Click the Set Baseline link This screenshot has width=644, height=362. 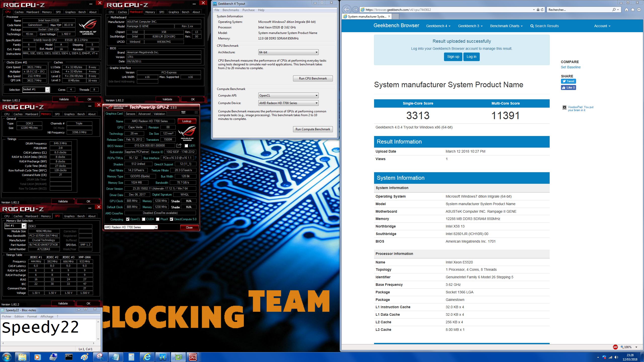pos(571,67)
